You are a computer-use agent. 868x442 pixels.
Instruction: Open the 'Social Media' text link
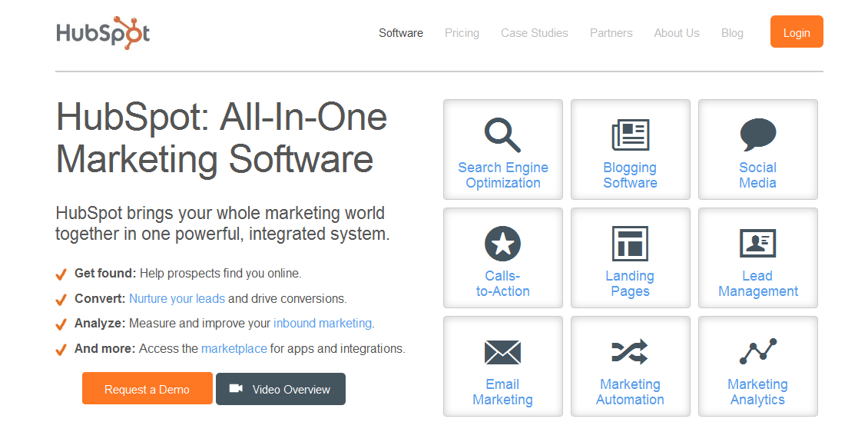pyautogui.click(x=758, y=175)
